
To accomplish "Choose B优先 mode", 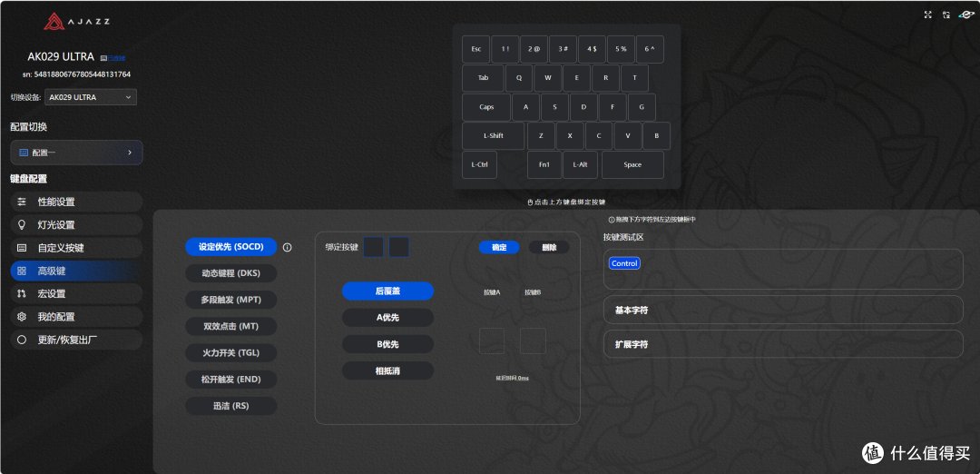I will tap(387, 344).
